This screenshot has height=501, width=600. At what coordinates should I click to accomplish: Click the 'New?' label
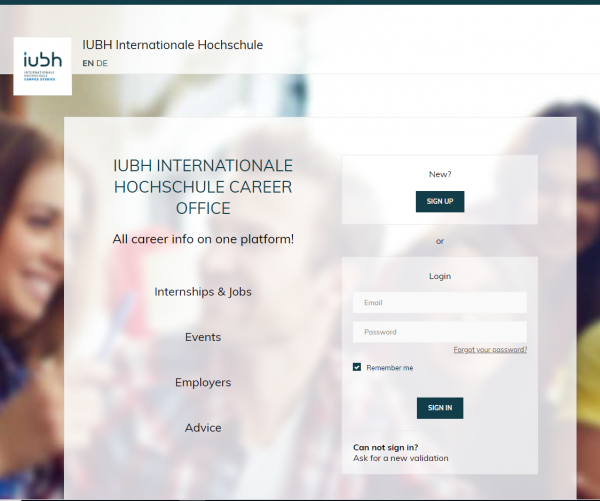coord(440,174)
